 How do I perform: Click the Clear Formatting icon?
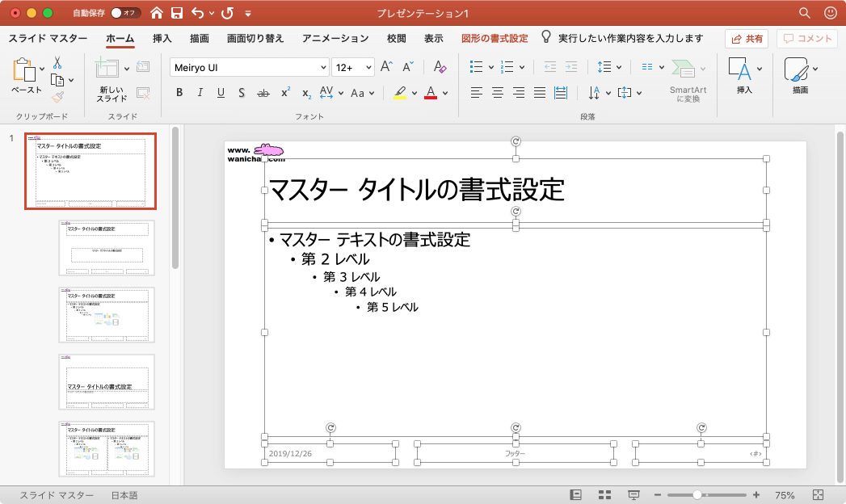(439, 67)
